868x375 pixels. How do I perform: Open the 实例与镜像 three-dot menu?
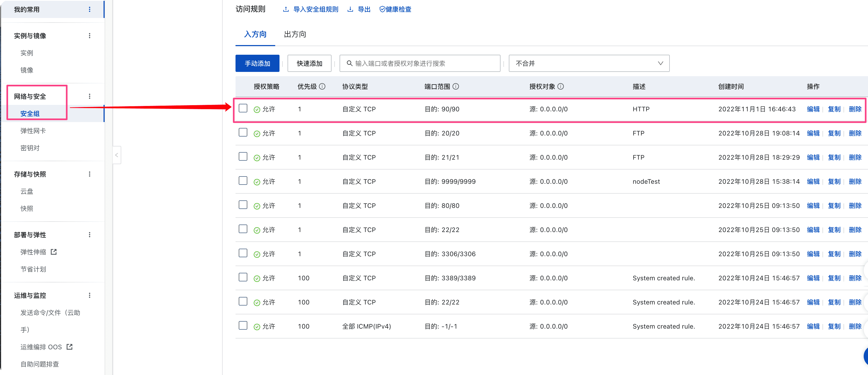[x=90, y=36]
